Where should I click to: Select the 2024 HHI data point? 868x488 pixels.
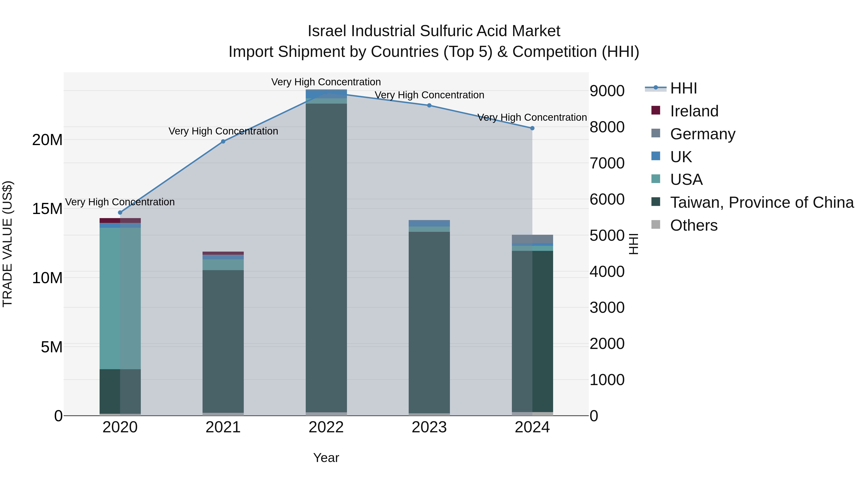532,128
